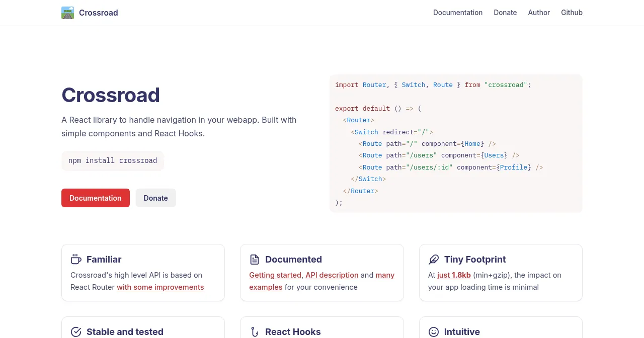The height and width of the screenshot is (338, 644).
Task: Click the import Router code line
Action: (433, 85)
